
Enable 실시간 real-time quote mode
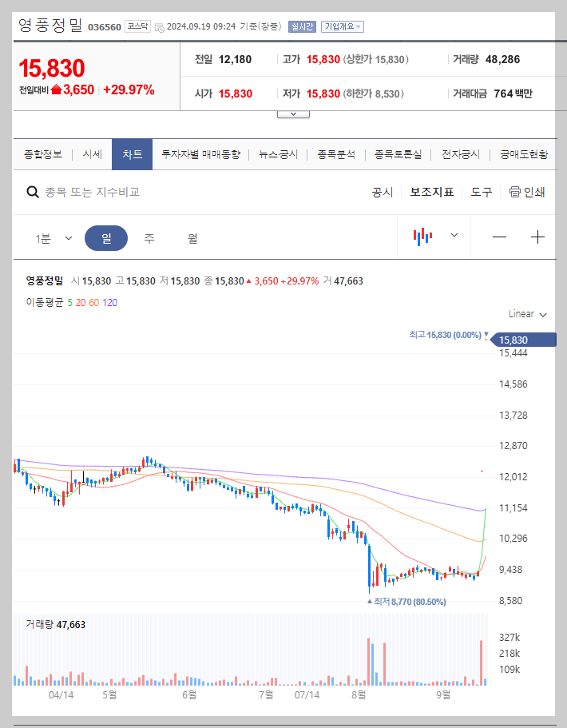click(x=302, y=26)
